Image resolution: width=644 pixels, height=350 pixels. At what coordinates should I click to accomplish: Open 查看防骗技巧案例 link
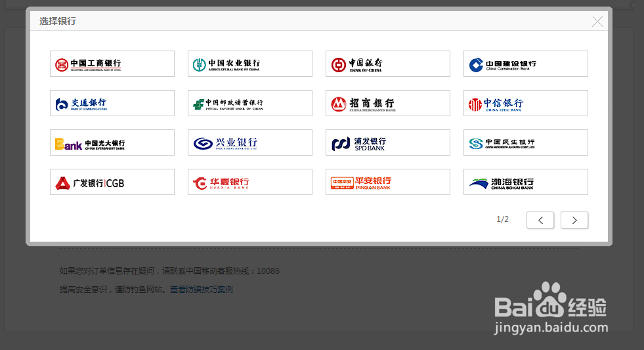coord(202,289)
